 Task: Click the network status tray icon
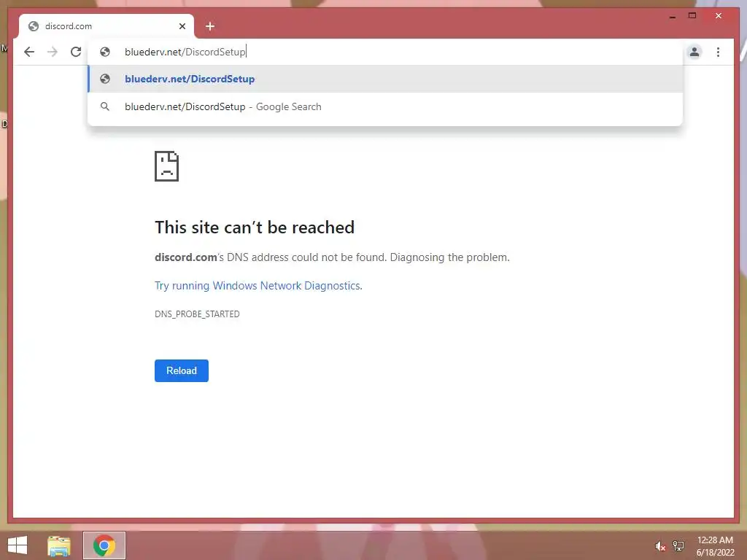pyautogui.click(x=678, y=546)
